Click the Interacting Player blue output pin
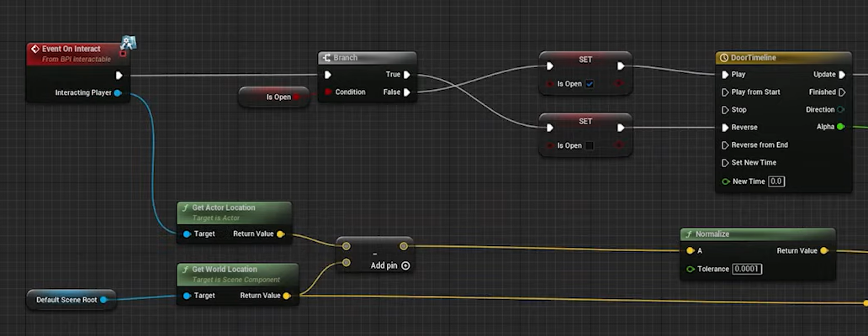868x336 pixels. click(118, 93)
